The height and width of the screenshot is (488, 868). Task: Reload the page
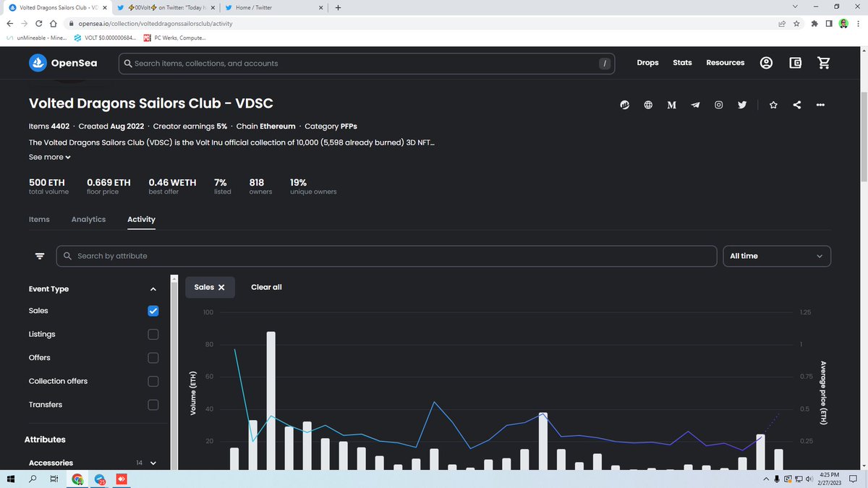[x=41, y=23]
